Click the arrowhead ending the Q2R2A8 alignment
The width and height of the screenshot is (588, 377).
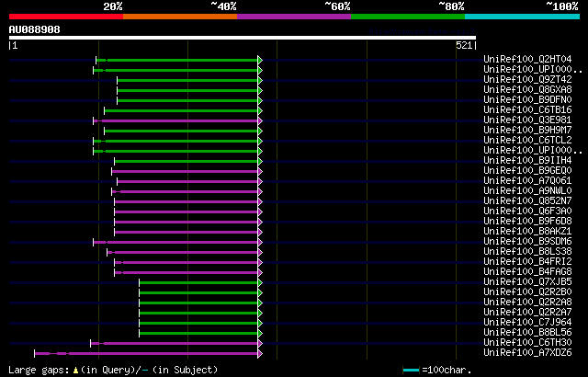260,303
